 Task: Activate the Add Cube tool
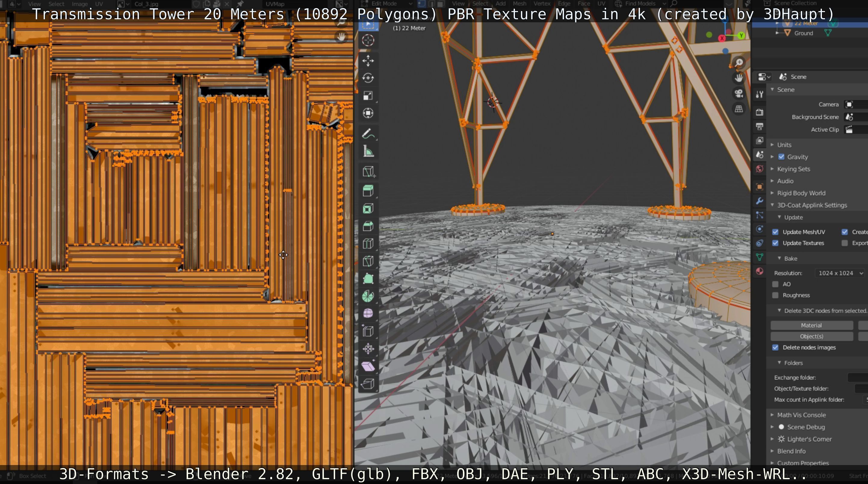(368, 172)
